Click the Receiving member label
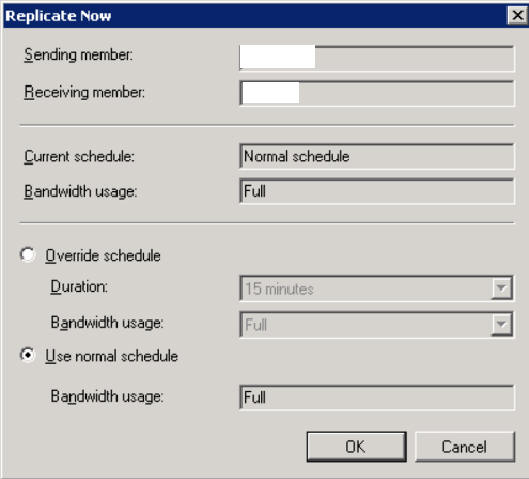The height and width of the screenshot is (479, 529). (x=84, y=92)
